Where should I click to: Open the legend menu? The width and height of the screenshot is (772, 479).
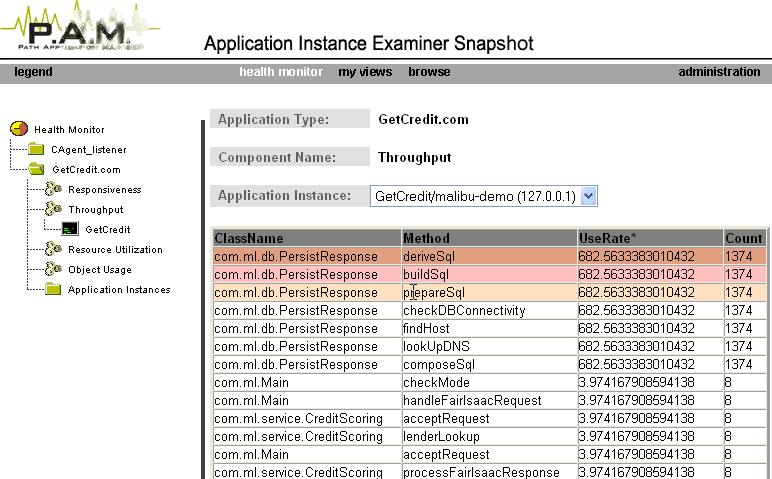coord(33,72)
